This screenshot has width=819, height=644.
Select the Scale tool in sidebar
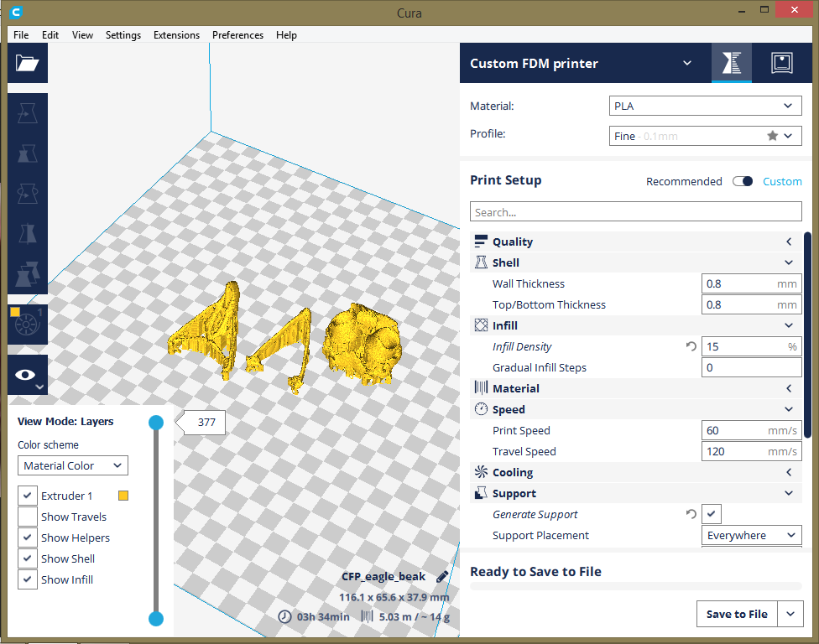point(27,153)
